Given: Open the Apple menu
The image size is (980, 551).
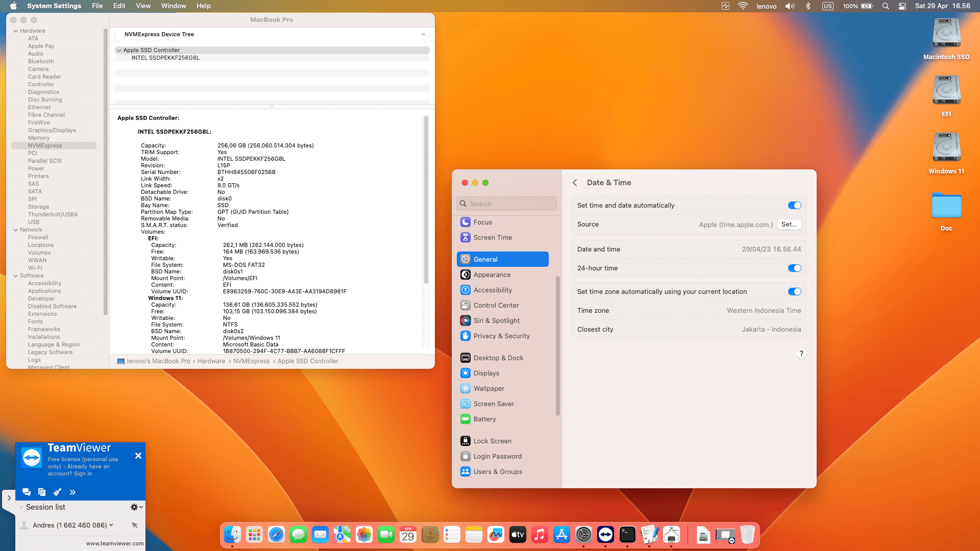Looking at the screenshot, I should (x=13, y=6).
